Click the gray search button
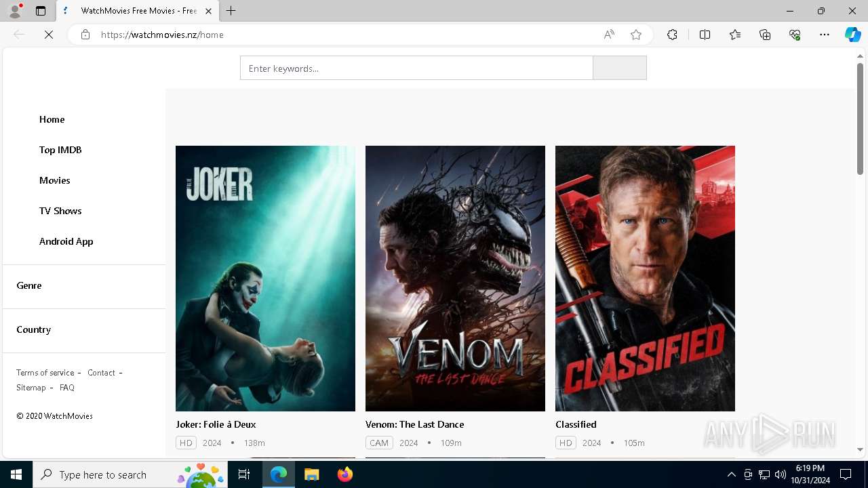868x488 pixels. point(620,68)
